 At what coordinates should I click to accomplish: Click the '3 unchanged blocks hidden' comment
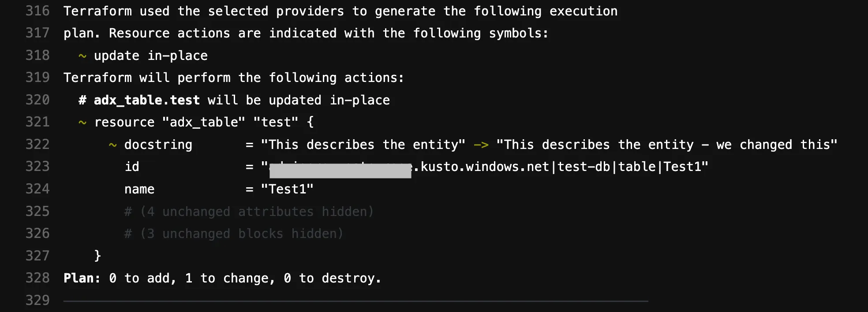pyautogui.click(x=234, y=234)
